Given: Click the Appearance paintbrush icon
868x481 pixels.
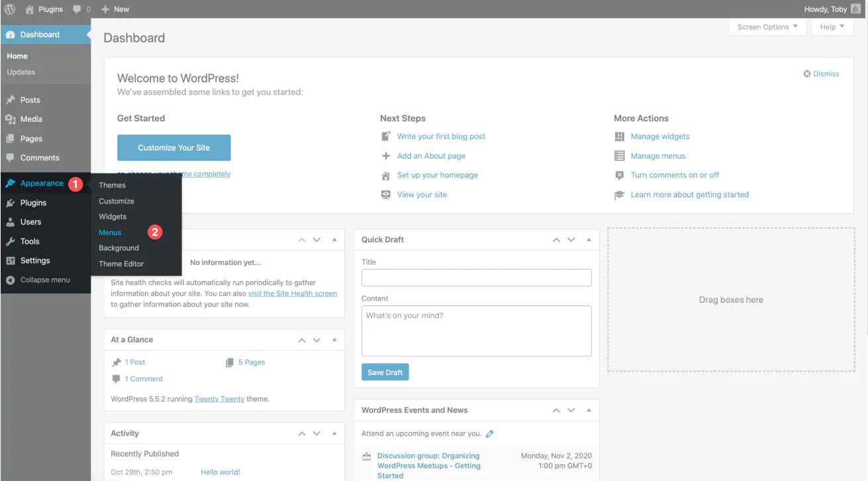Looking at the screenshot, I should [11, 184].
